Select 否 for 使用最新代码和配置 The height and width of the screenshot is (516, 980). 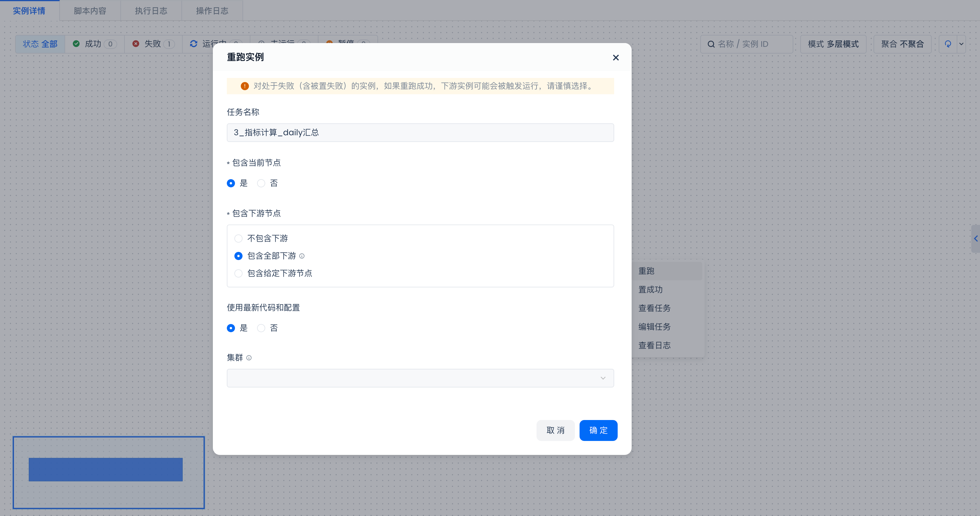pos(261,328)
